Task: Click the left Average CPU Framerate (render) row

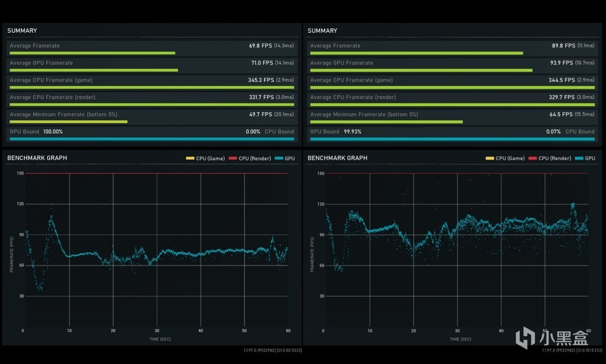Action: 151,99
